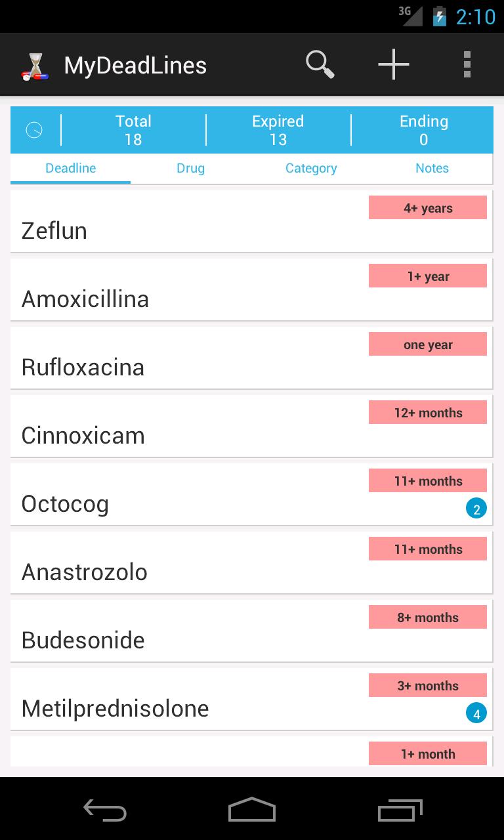
Task: Tap the blue 2 badge on Octocog
Action: tap(476, 509)
